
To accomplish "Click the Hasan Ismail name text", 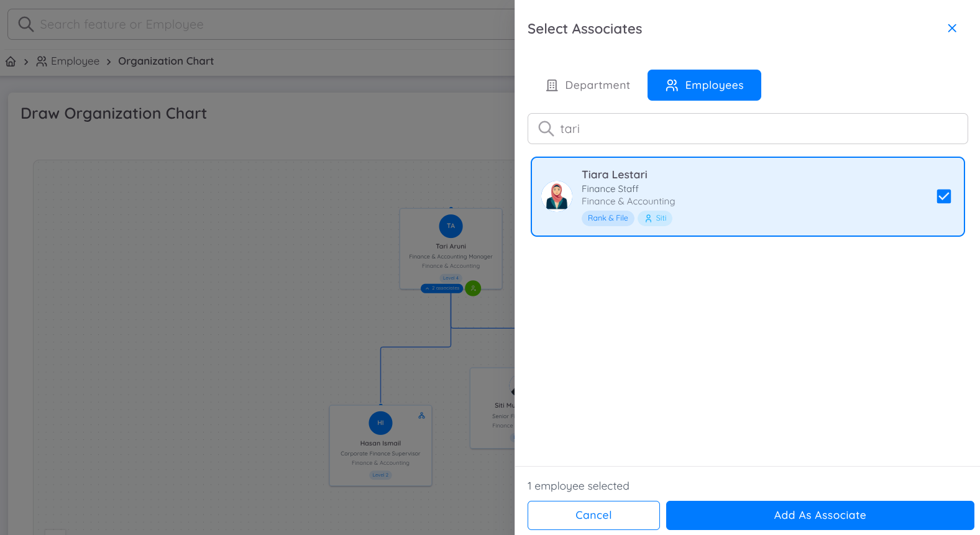I will (x=380, y=444).
